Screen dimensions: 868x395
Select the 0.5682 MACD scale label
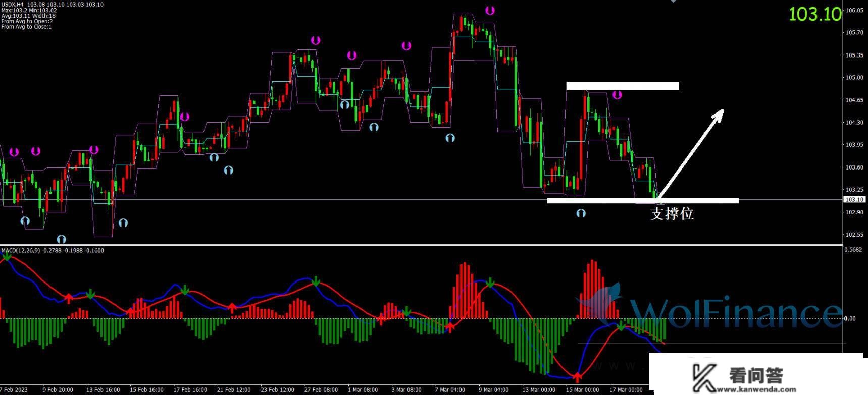[x=854, y=250]
